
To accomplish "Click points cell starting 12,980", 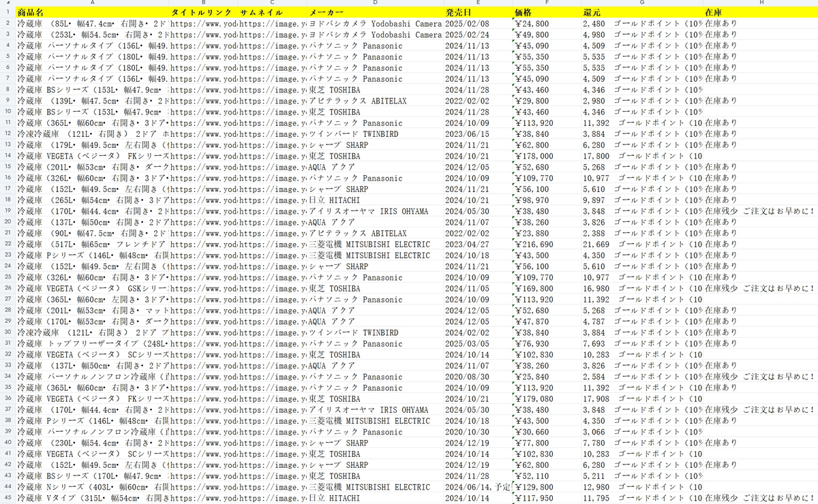I will (x=642, y=487).
